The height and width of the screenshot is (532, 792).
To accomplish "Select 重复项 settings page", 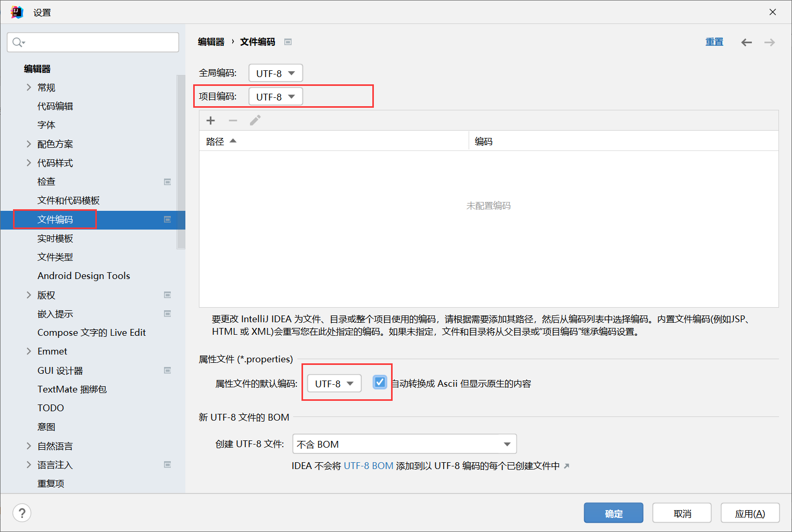I will coord(51,484).
